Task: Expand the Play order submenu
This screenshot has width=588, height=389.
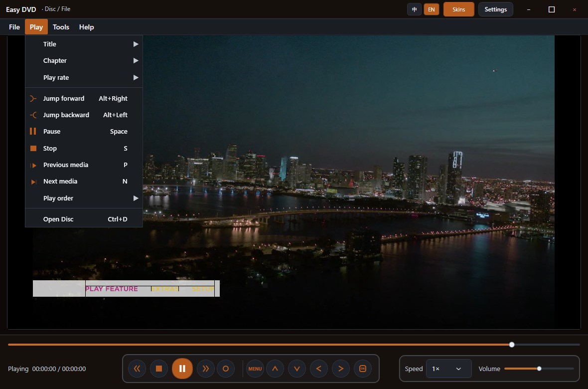Action: 84,198
